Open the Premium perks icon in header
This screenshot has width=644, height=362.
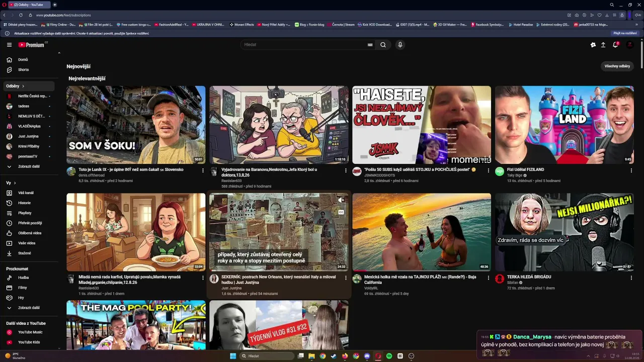[x=593, y=45]
